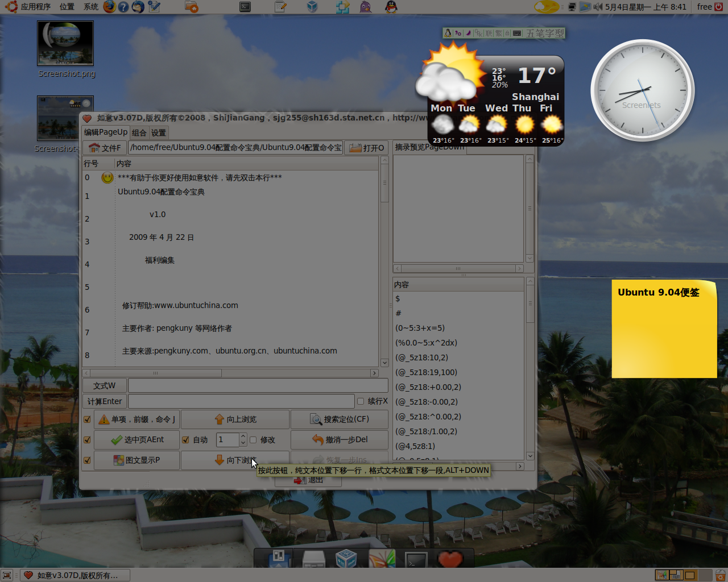The width and height of the screenshot is (728, 582).
Task: Open the calendar from the date and time
Action: click(x=646, y=7)
